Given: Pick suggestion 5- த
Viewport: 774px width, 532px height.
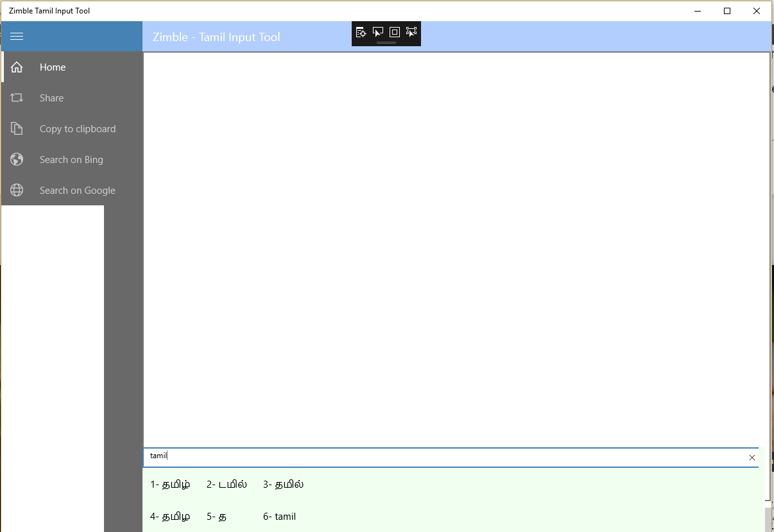Looking at the screenshot, I should 216,517.
